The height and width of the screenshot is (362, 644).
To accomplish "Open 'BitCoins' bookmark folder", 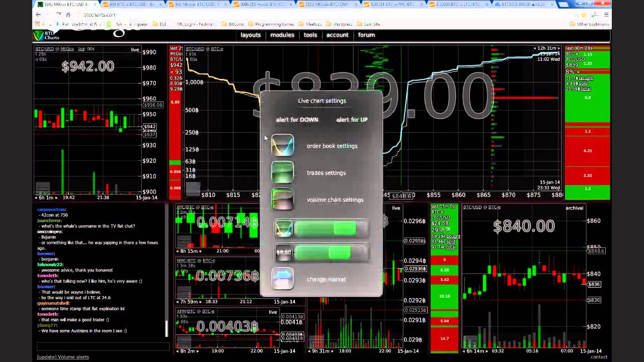I will 233,24.
